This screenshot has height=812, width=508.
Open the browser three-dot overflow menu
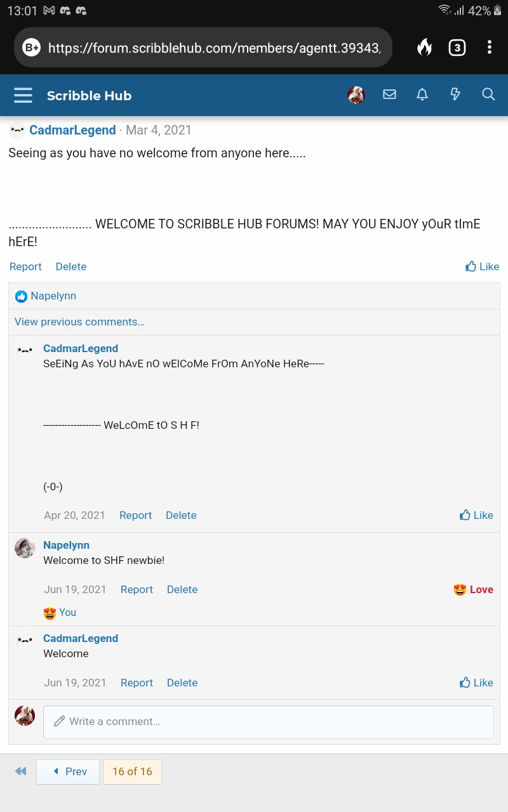tap(490, 47)
